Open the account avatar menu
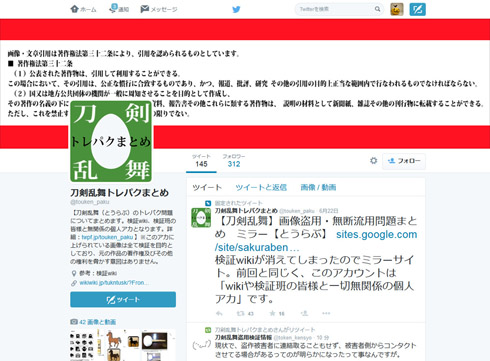 pos(397,9)
